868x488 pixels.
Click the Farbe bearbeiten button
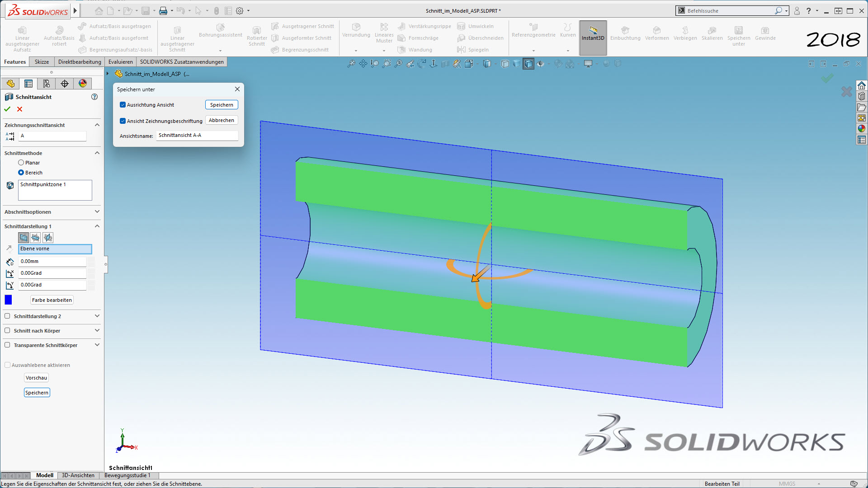52,300
